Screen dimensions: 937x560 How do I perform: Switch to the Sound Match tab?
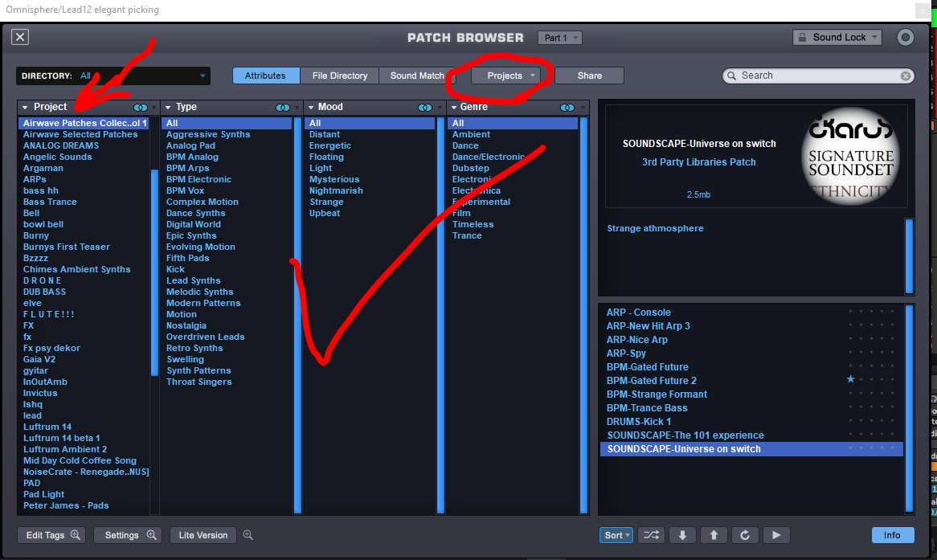click(x=417, y=76)
